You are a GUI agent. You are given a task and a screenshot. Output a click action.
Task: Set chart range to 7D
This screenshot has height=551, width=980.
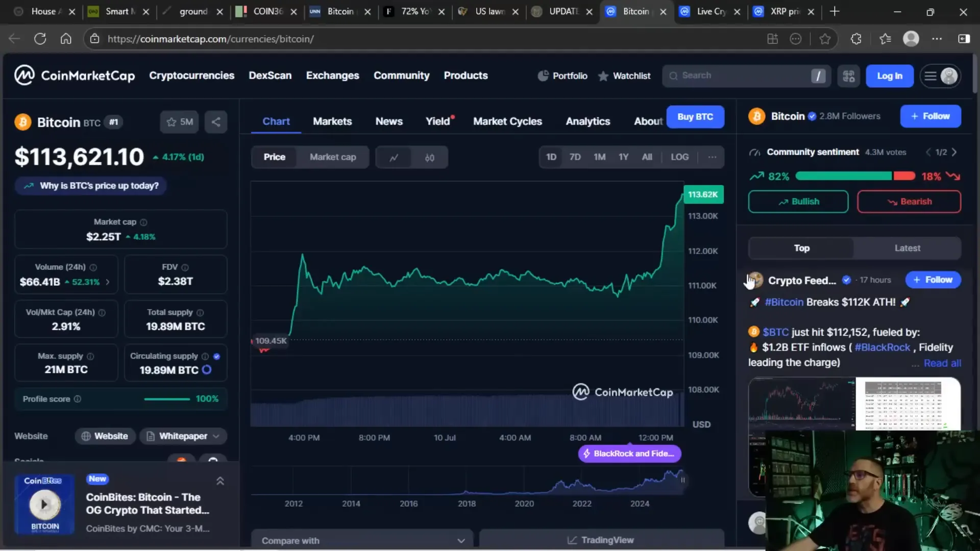pos(575,157)
